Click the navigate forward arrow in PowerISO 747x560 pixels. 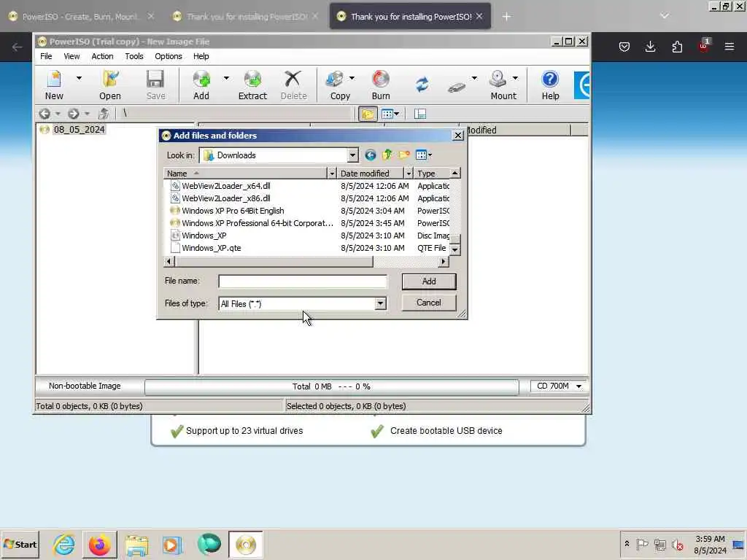tap(74, 114)
